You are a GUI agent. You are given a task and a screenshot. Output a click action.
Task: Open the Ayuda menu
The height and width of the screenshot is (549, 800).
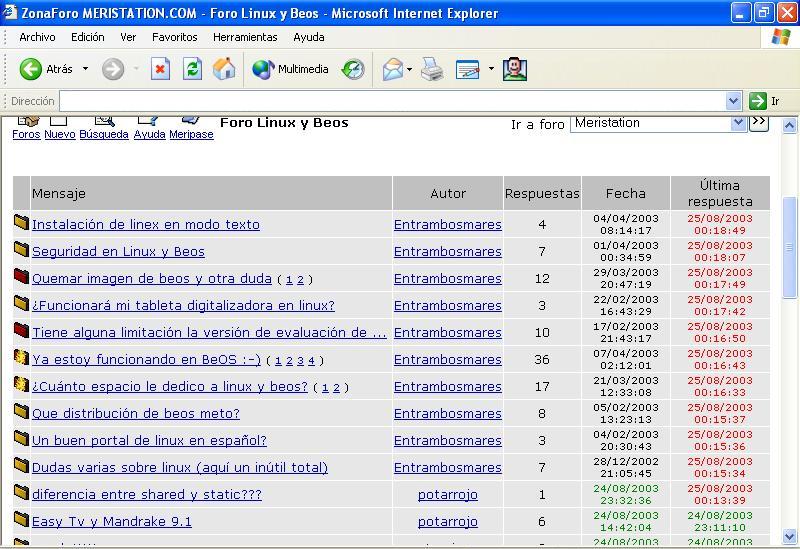coord(309,37)
